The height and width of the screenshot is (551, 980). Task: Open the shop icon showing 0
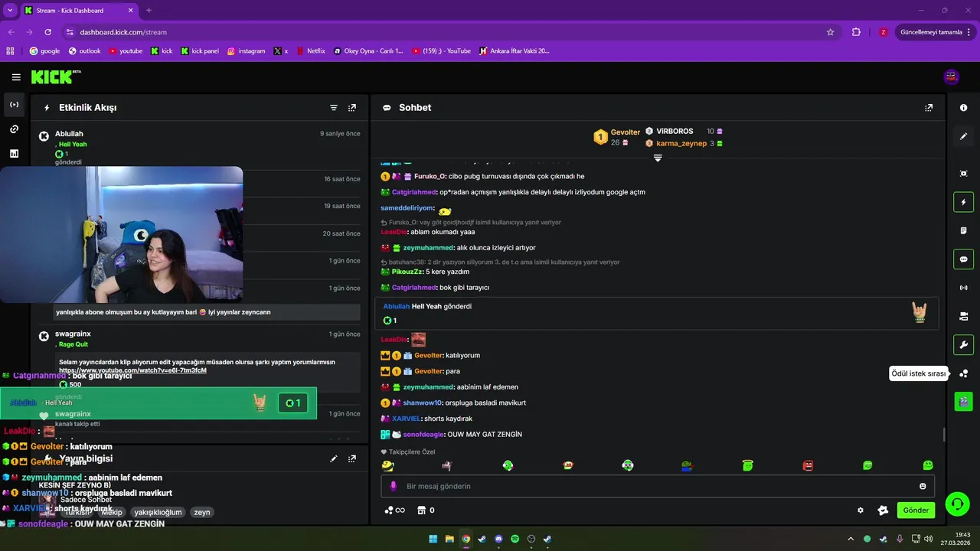(426, 510)
